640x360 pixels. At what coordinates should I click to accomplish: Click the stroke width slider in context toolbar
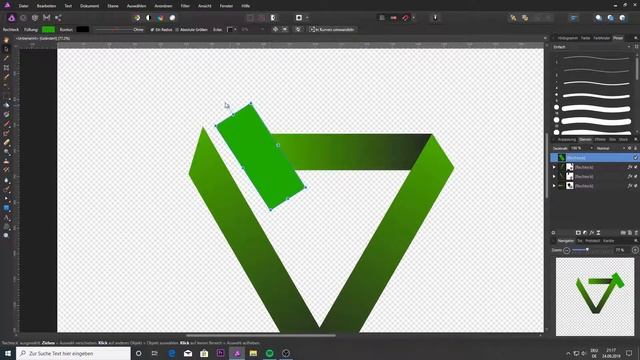(x=113, y=29)
